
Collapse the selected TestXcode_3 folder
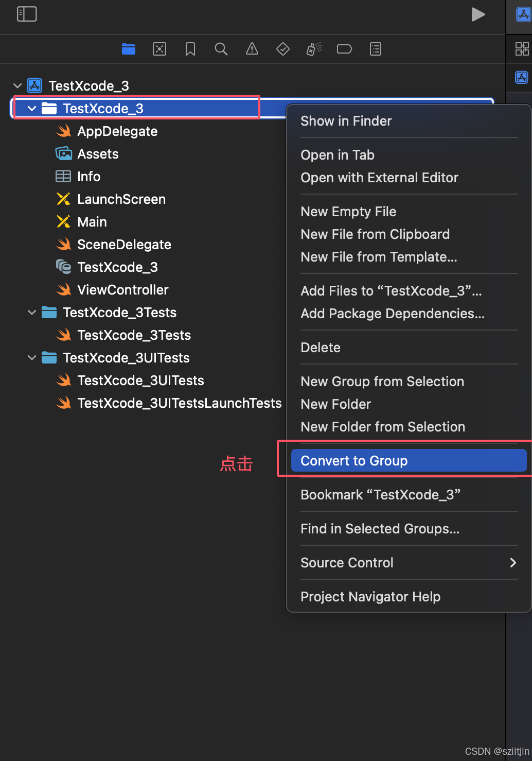(x=32, y=108)
